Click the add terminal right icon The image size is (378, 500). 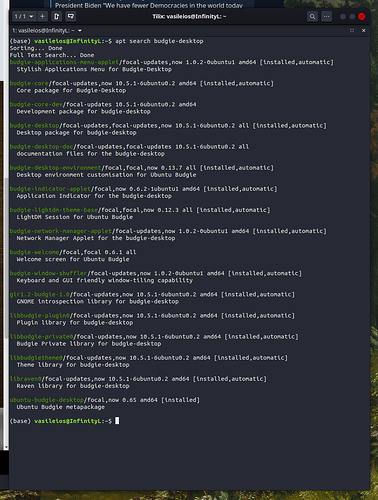click(x=57, y=16)
